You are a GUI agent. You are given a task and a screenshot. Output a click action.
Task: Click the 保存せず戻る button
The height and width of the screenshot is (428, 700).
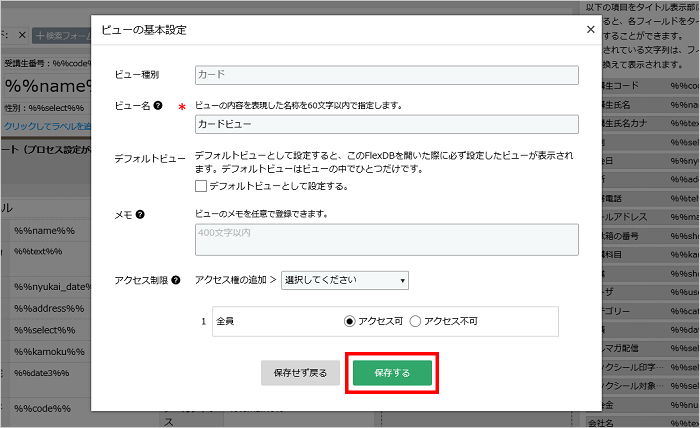[x=300, y=373]
